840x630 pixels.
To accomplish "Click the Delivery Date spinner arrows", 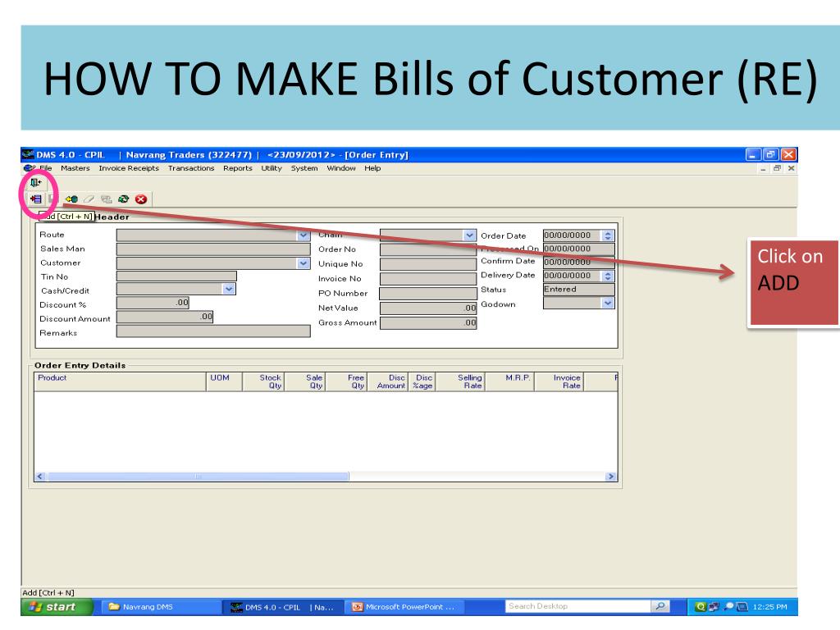I will (608, 276).
